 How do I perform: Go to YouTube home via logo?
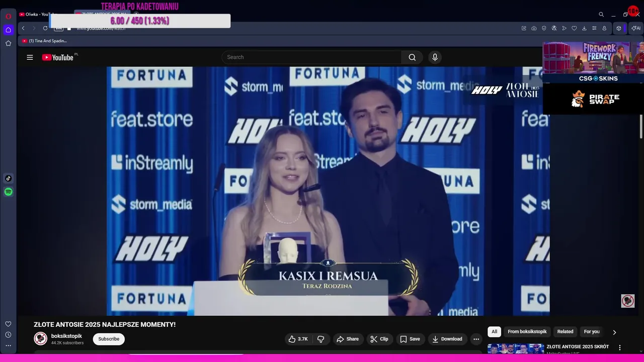[58, 57]
